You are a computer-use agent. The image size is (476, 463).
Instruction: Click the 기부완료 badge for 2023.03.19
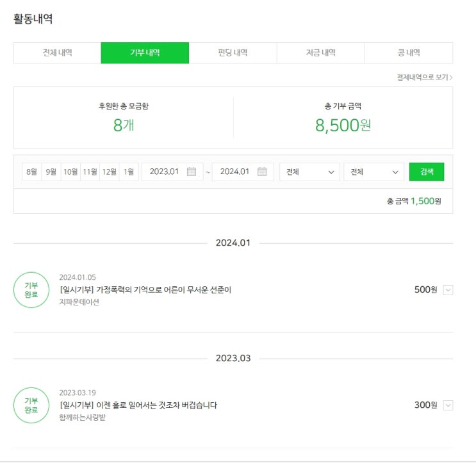point(31,405)
